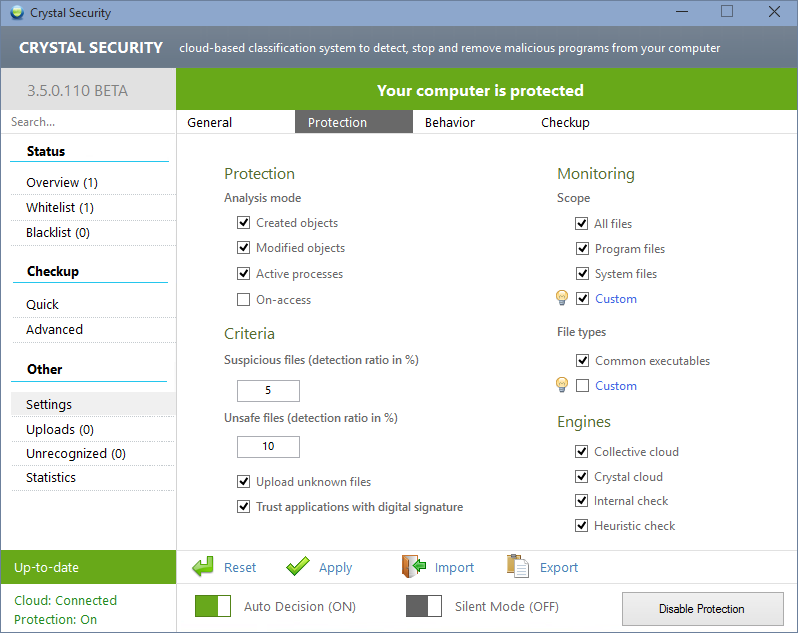Click the lightbulb hint beside File types Custom
Viewport: 798px width, 633px height.
click(562, 385)
